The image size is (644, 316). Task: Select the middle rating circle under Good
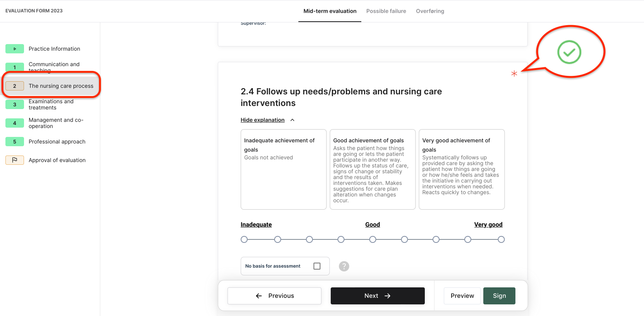373,239
